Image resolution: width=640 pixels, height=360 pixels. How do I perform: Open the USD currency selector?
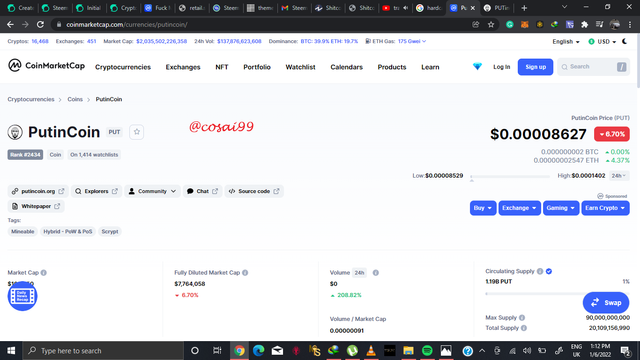coord(602,42)
